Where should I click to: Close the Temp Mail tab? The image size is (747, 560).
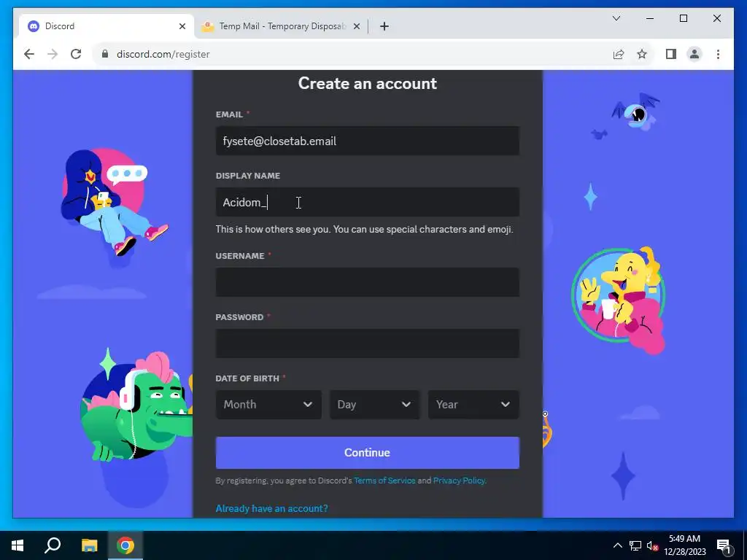[x=356, y=26]
